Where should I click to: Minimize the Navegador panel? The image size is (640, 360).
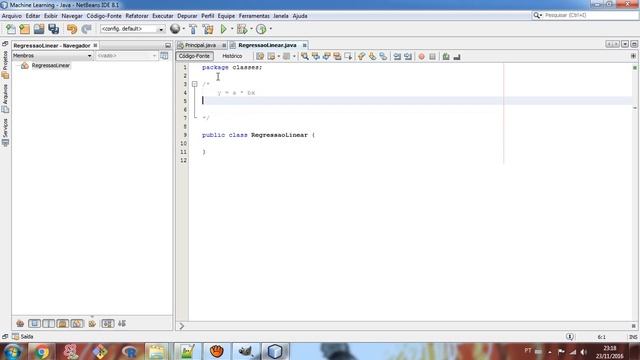(x=168, y=45)
